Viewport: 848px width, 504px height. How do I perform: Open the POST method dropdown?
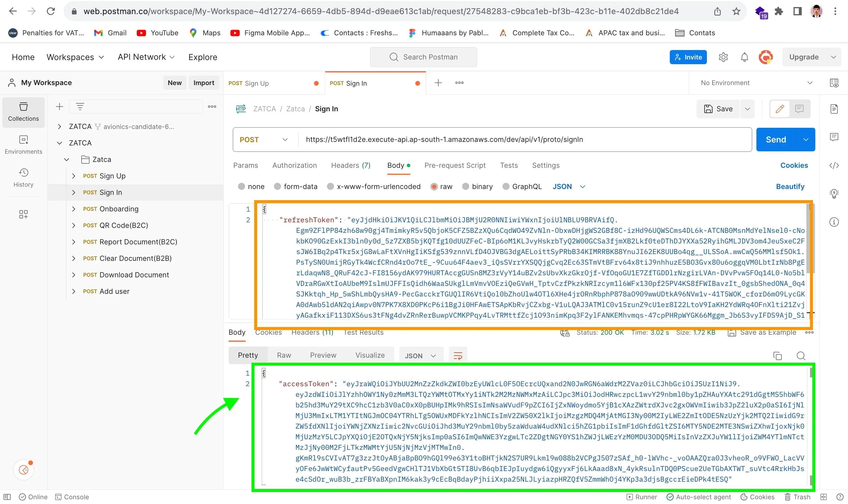point(264,140)
